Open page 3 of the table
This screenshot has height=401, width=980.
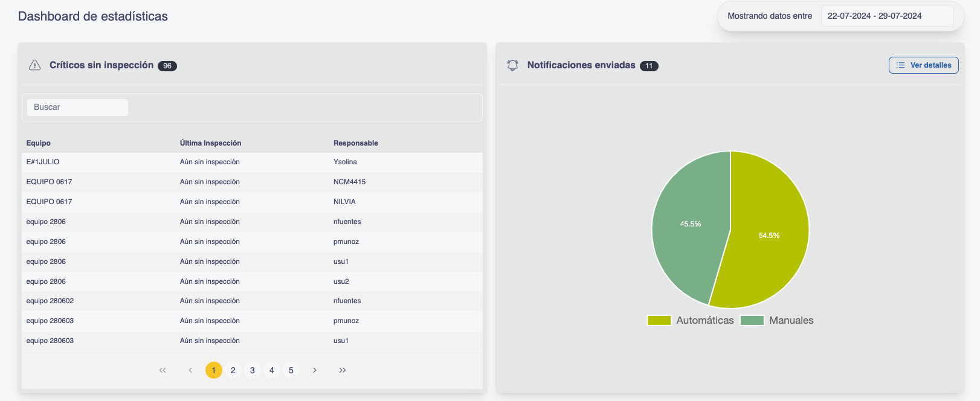252,370
